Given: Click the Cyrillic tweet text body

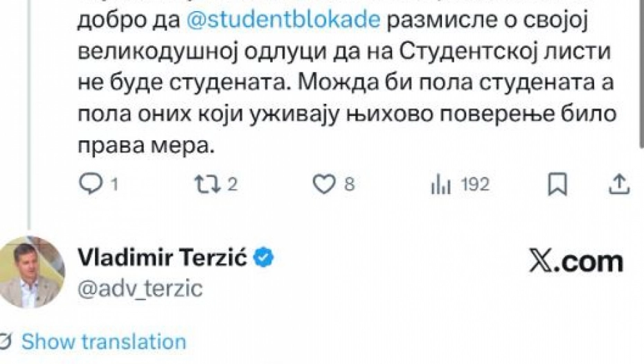Looking at the screenshot, I should coord(332,83).
